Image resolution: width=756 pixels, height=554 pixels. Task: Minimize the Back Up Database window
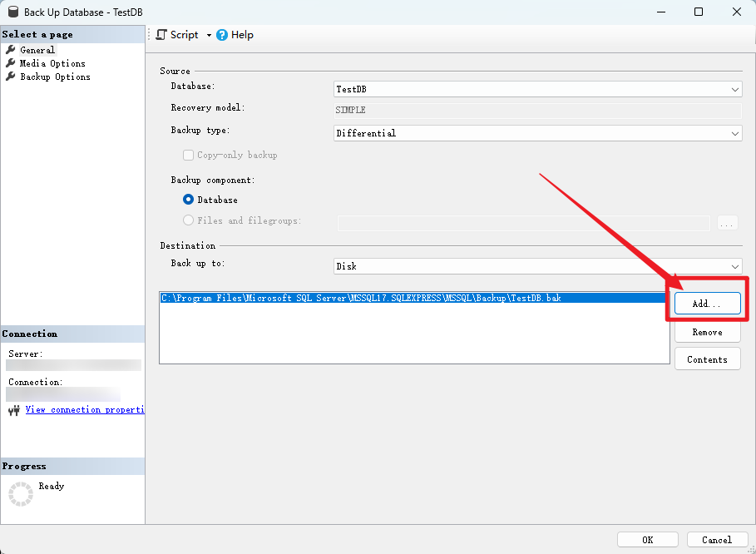click(x=661, y=12)
